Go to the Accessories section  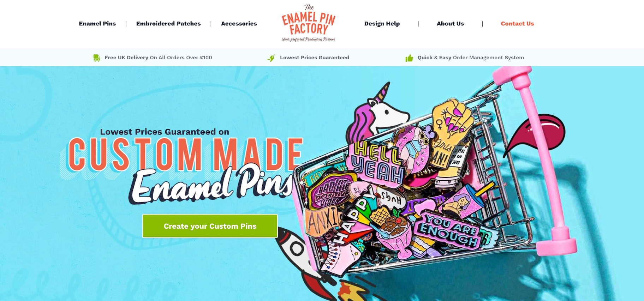point(239,24)
